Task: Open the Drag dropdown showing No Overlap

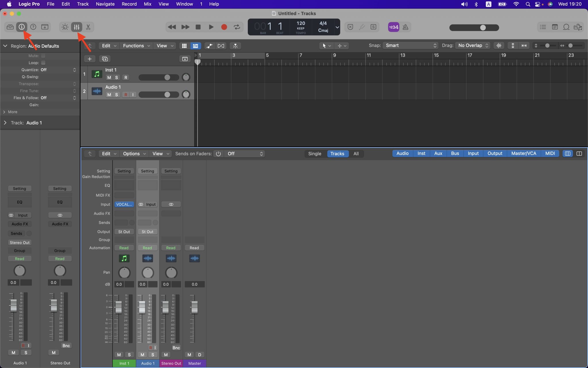Action: 472,45
